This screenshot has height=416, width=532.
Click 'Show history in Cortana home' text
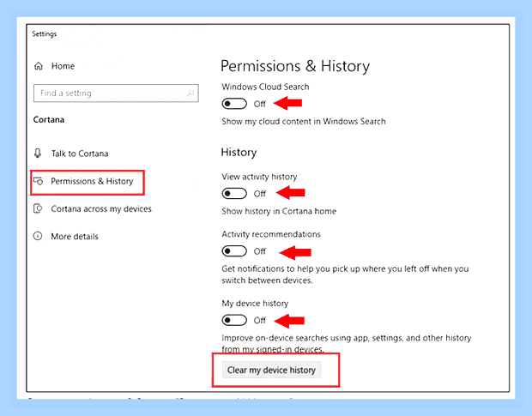(279, 211)
